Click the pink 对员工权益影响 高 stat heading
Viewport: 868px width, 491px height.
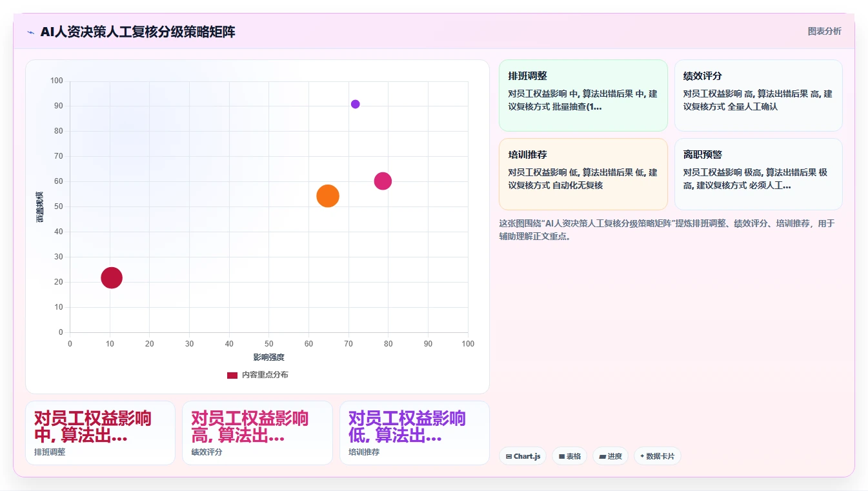point(250,426)
